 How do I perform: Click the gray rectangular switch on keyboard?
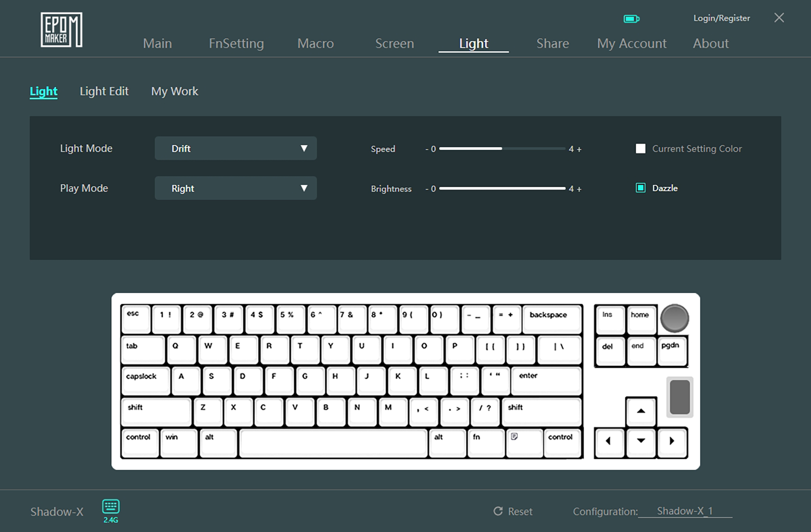(680, 397)
